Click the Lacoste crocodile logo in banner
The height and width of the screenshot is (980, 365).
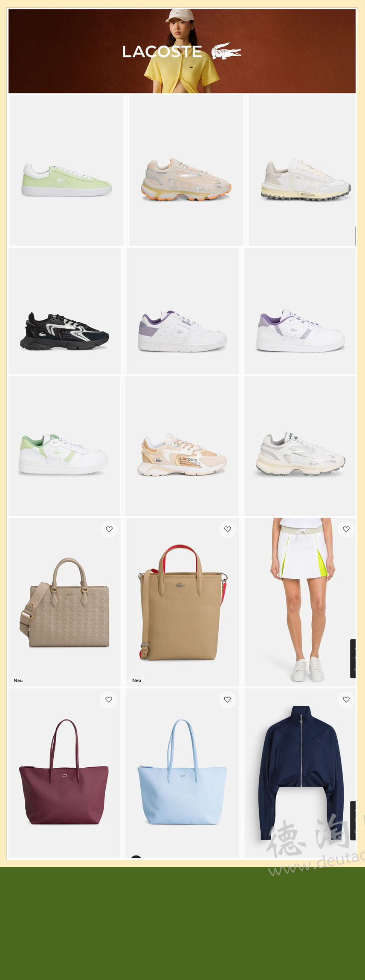coord(226,51)
